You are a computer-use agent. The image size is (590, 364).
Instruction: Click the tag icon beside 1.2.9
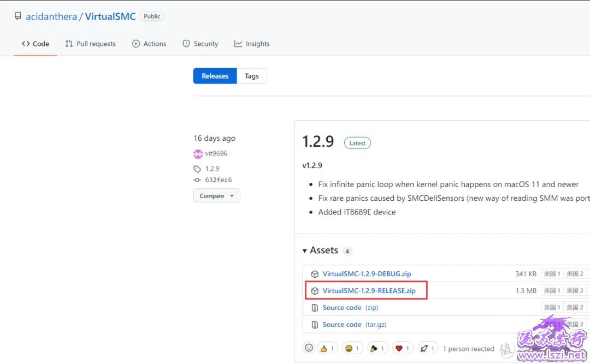[197, 169]
